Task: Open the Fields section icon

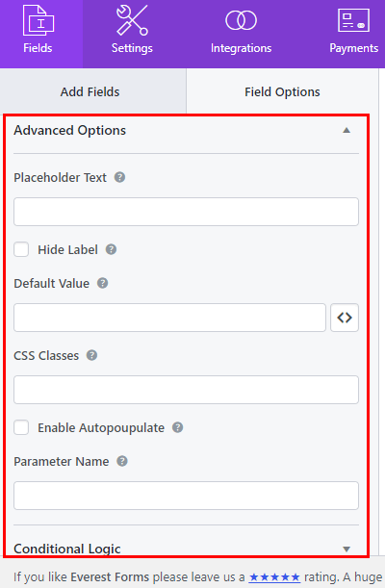Action: tap(38, 20)
